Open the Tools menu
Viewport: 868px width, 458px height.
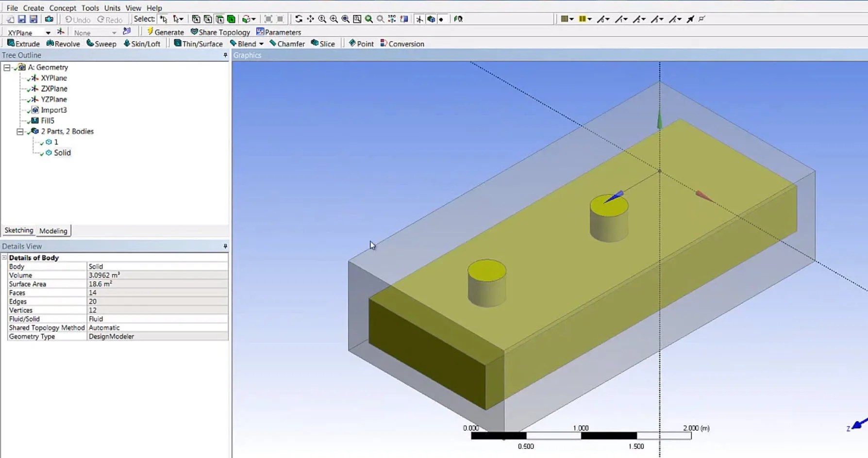(90, 8)
